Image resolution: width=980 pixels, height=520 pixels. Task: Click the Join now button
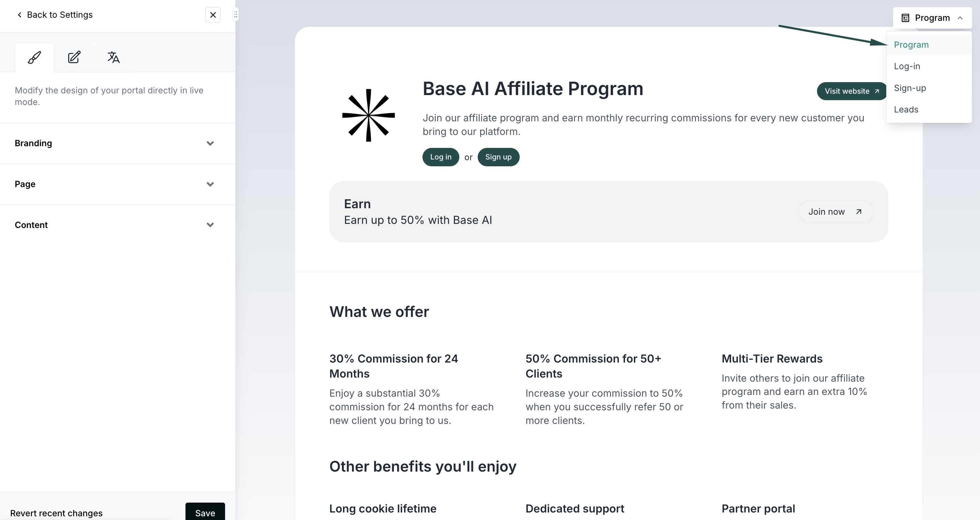pyautogui.click(x=835, y=212)
